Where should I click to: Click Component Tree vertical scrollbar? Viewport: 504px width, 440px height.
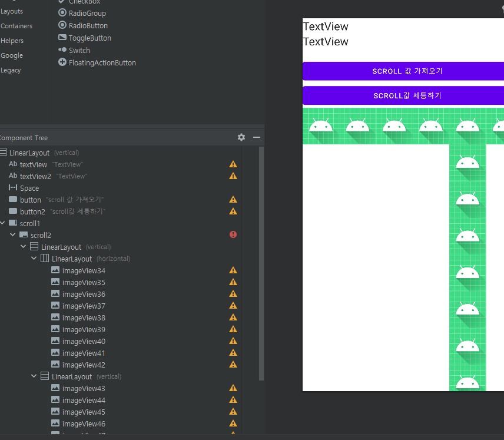pos(261,264)
